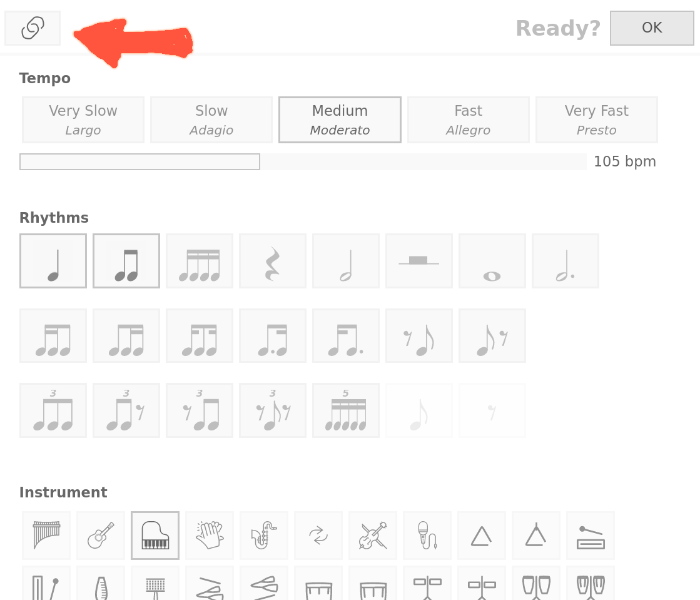
Task: Select the pan flute instrument
Action: (46, 536)
